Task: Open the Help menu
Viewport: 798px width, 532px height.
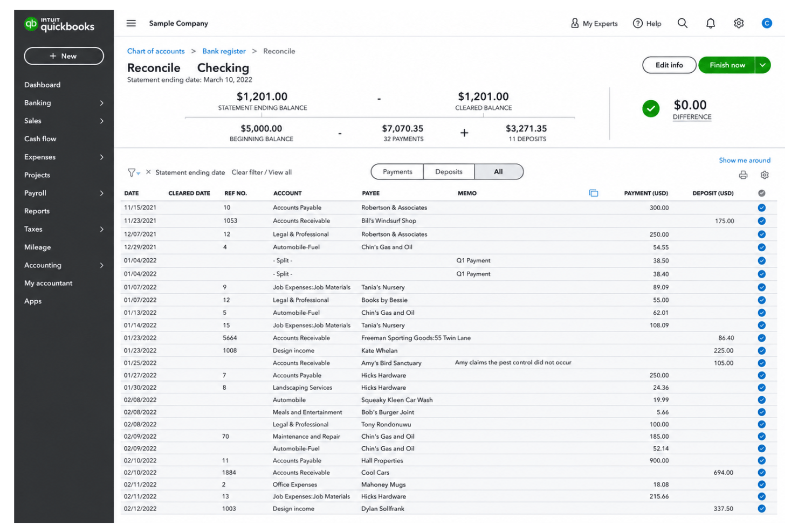Action: [x=647, y=23]
